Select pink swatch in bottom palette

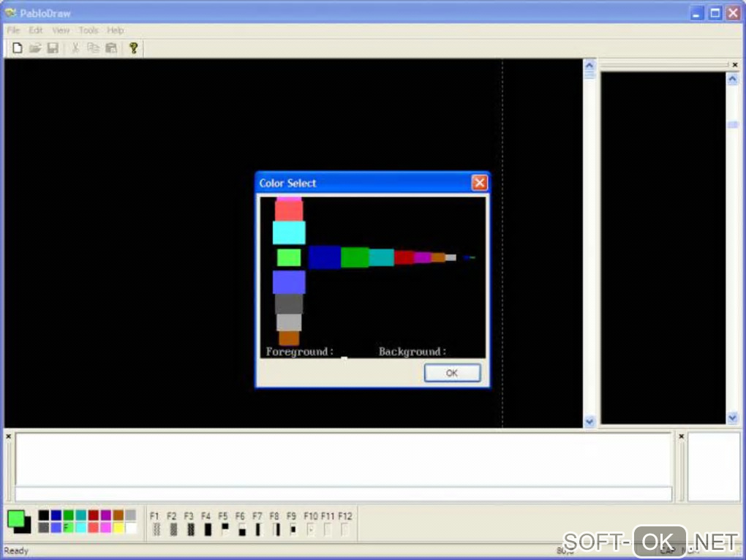point(105,527)
